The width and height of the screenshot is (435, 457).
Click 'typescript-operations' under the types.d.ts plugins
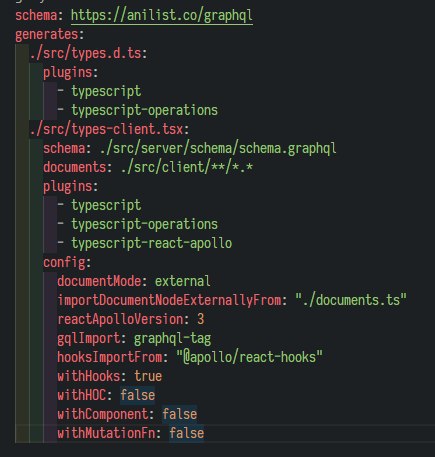pos(145,110)
